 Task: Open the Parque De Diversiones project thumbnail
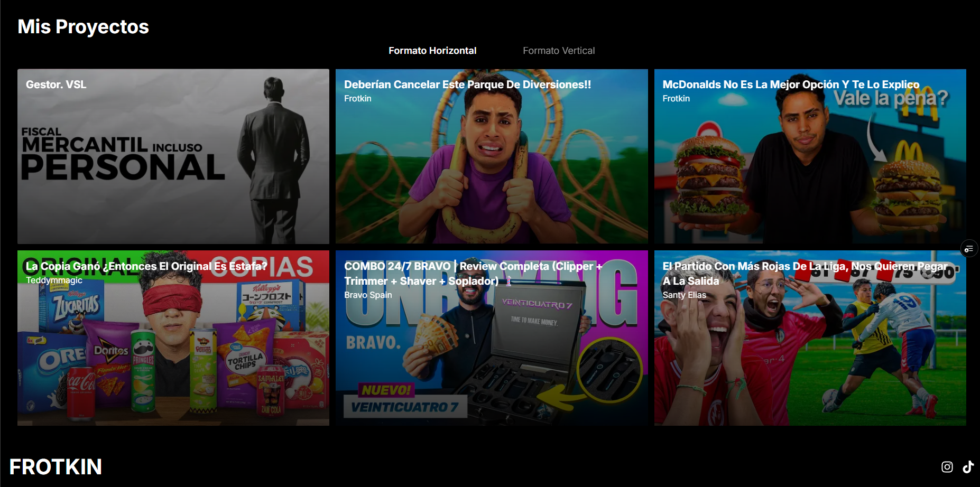point(492,156)
